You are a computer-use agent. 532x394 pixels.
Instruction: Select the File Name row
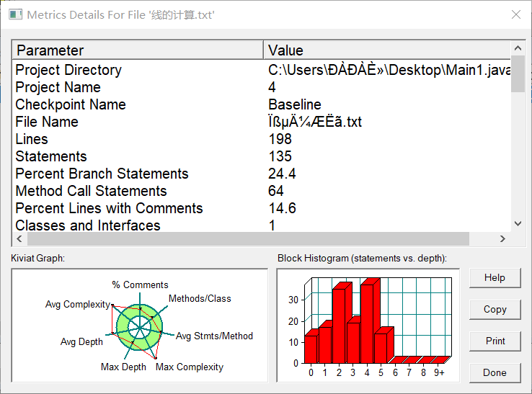point(262,122)
